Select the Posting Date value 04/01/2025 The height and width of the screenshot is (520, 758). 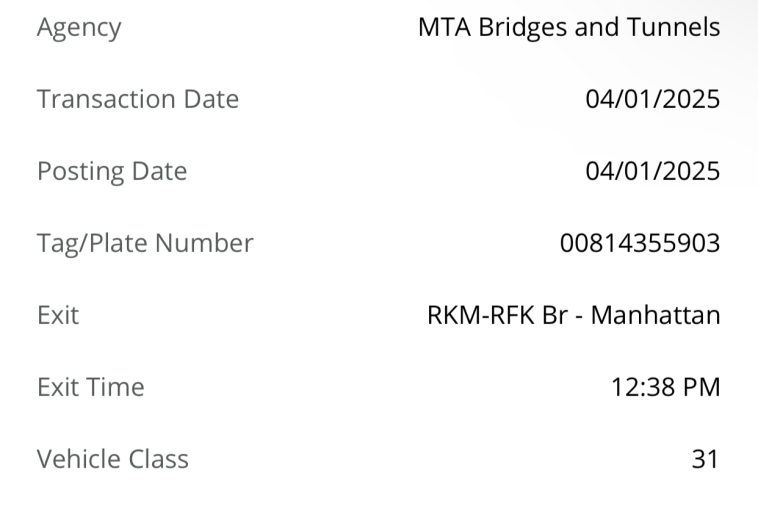tap(653, 172)
